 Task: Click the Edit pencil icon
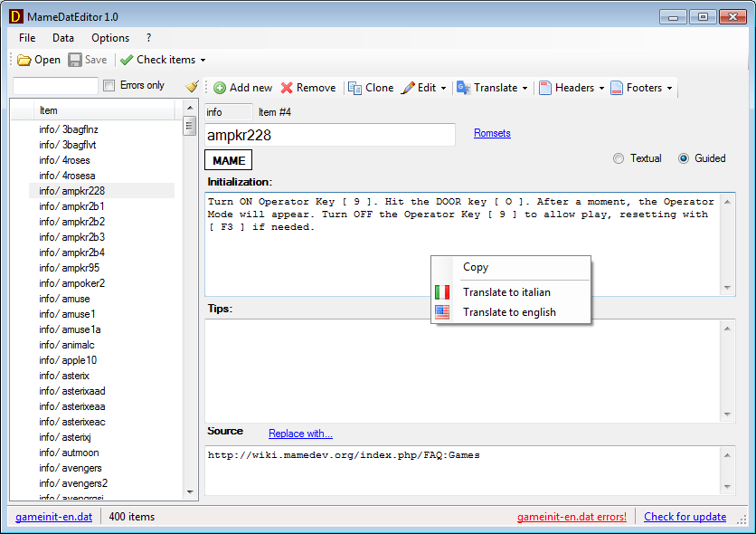(408, 88)
